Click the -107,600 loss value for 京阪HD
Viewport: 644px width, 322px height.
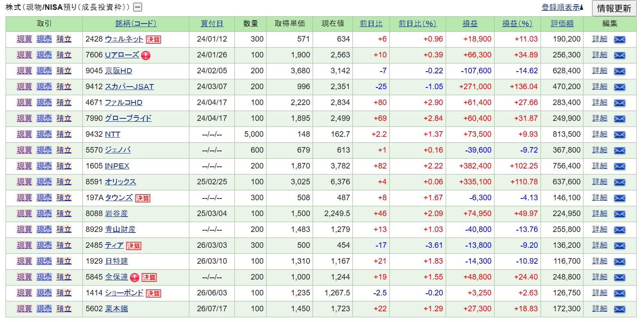click(476, 71)
